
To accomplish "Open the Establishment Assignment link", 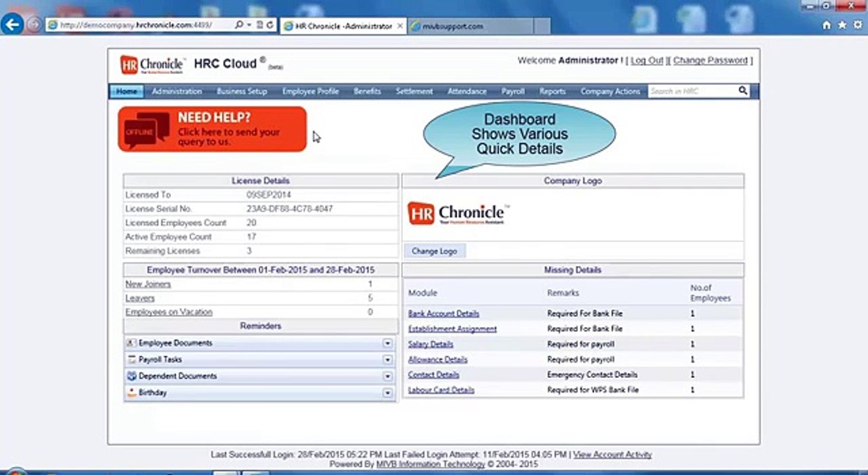I will [x=452, y=329].
